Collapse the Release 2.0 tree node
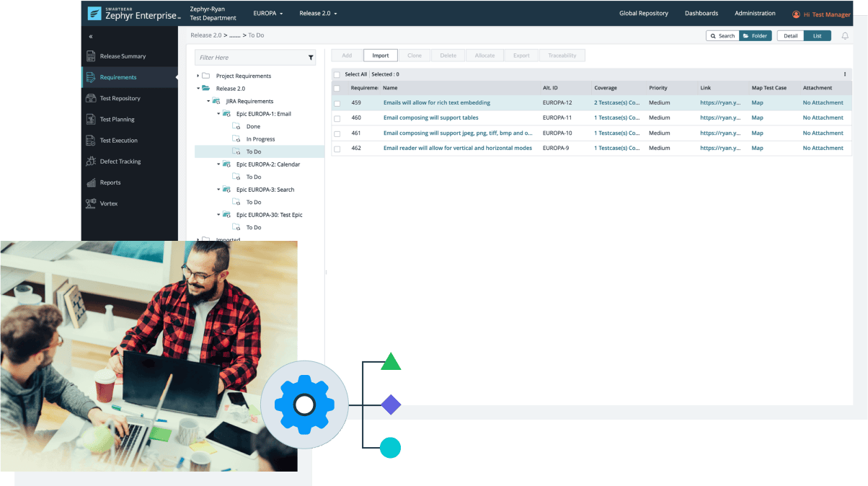This screenshot has height=486, width=868. [x=198, y=89]
